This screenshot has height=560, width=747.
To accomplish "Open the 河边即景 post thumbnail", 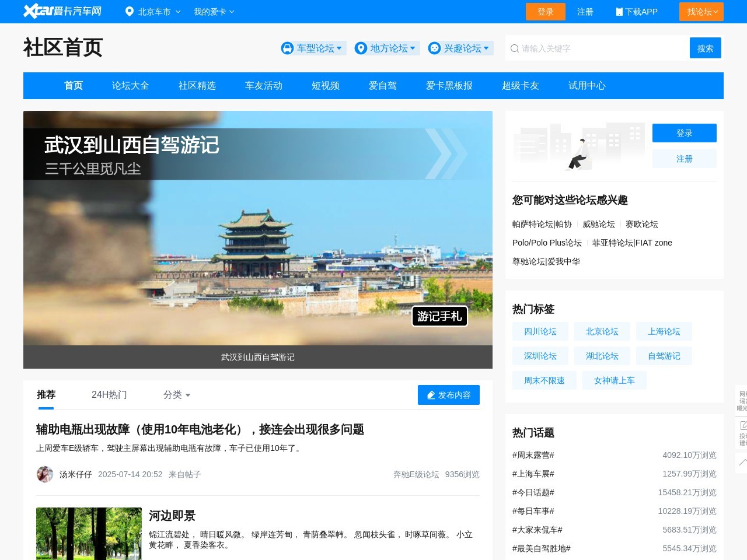I will [89, 534].
